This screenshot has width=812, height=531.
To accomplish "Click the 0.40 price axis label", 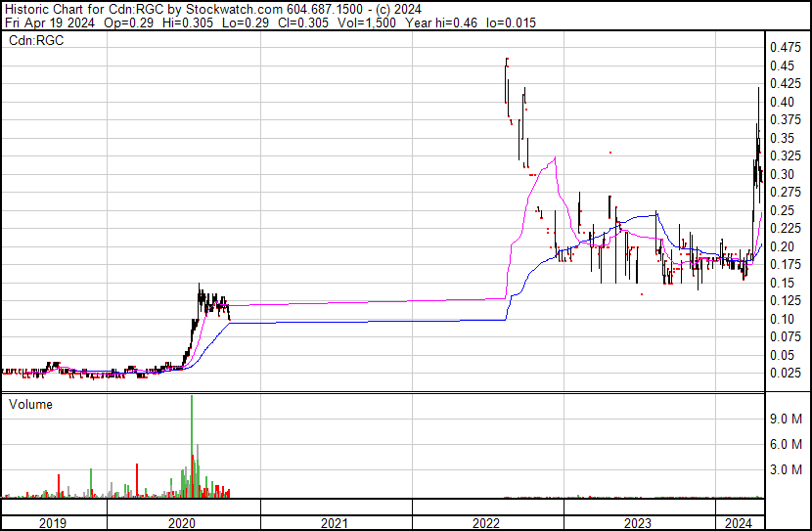I will [782, 102].
